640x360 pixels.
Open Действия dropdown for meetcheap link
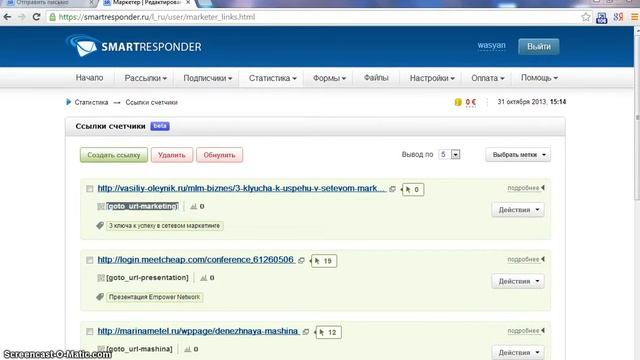pos(518,281)
